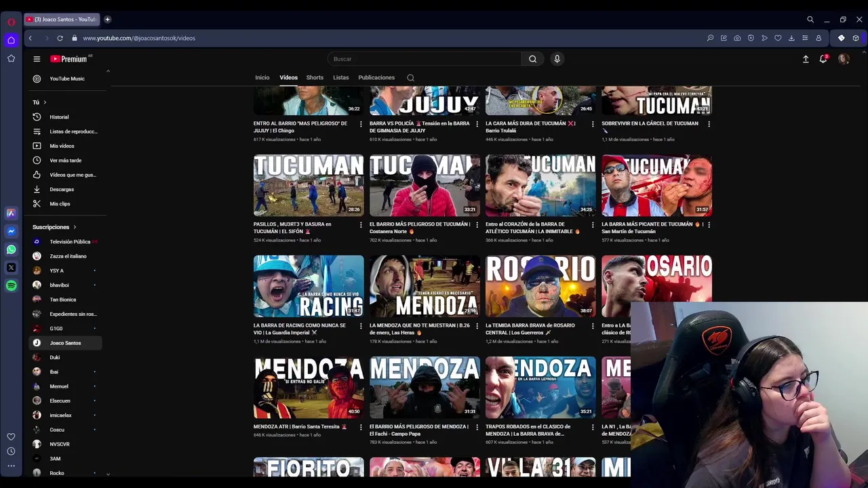Click the YouTube Buscar search field

[424, 59]
